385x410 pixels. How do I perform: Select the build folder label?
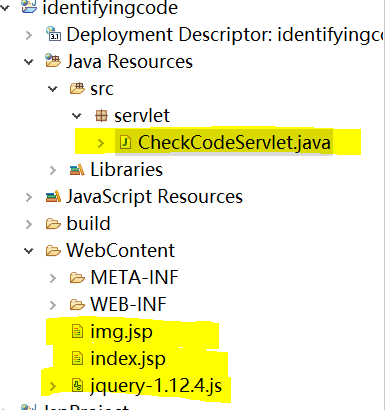[x=89, y=223]
